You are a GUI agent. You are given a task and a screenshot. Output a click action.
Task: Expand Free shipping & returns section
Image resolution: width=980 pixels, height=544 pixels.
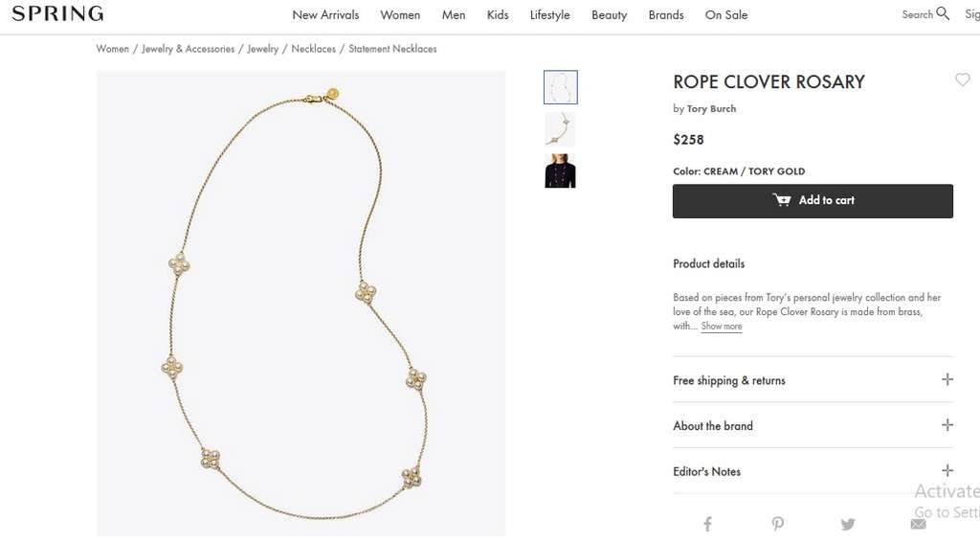pos(813,380)
